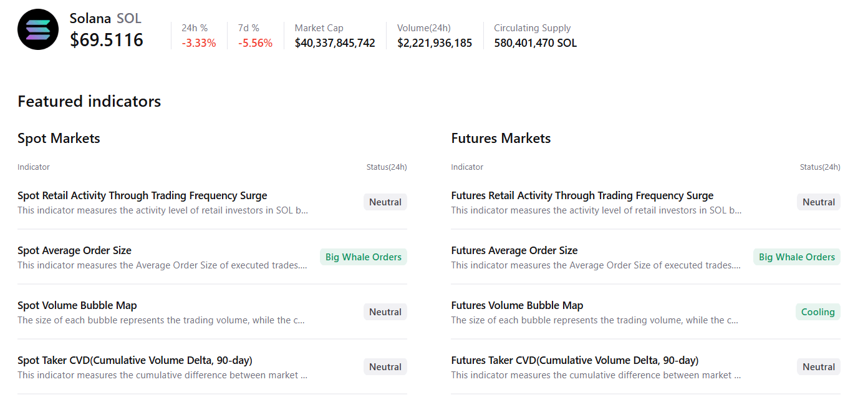Image resolution: width=868 pixels, height=407 pixels.
Task: Open the Spot Average Order Size indicator
Action: pyautogui.click(x=74, y=250)
